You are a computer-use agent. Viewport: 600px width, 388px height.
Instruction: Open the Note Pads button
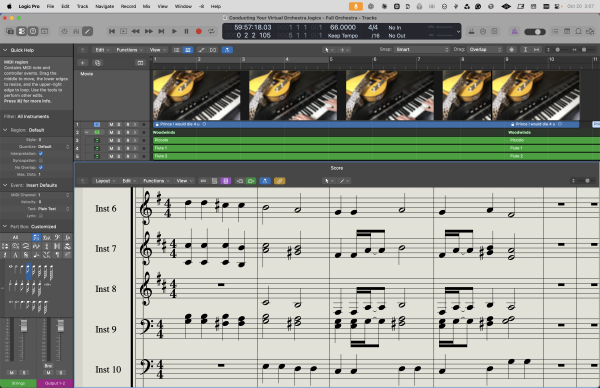coord(567,31)
